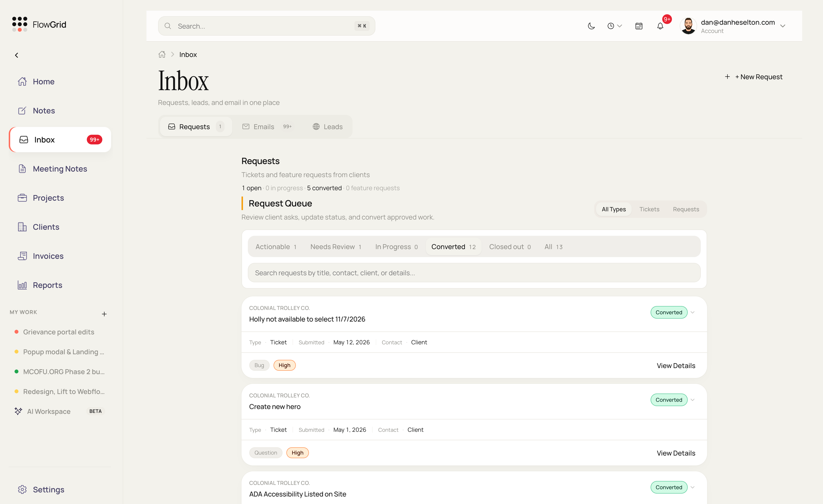823x504 pixels.
Task: Click the 99+ badge on Inbox
Action: [x=95, y=140]
